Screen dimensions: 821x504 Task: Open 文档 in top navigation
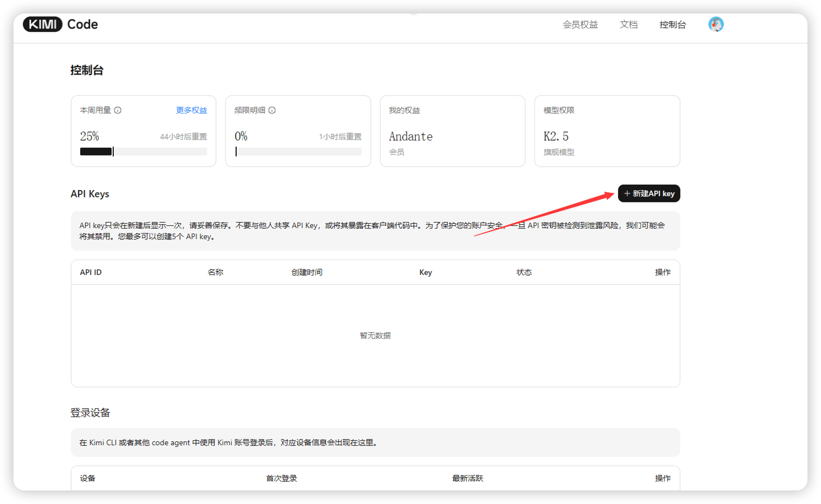tap(628, 25)
